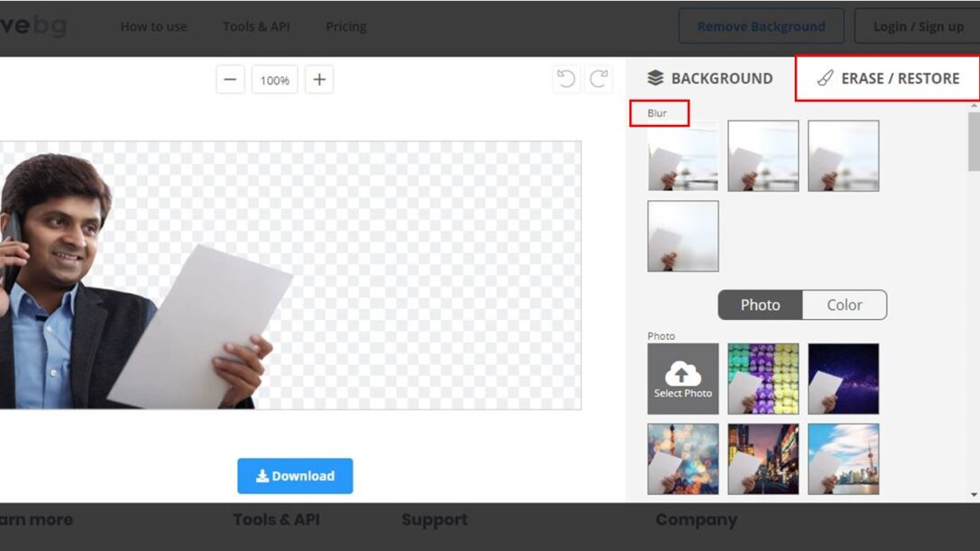Click the Support footer link

pyautogui.click(x=434, y=520)
